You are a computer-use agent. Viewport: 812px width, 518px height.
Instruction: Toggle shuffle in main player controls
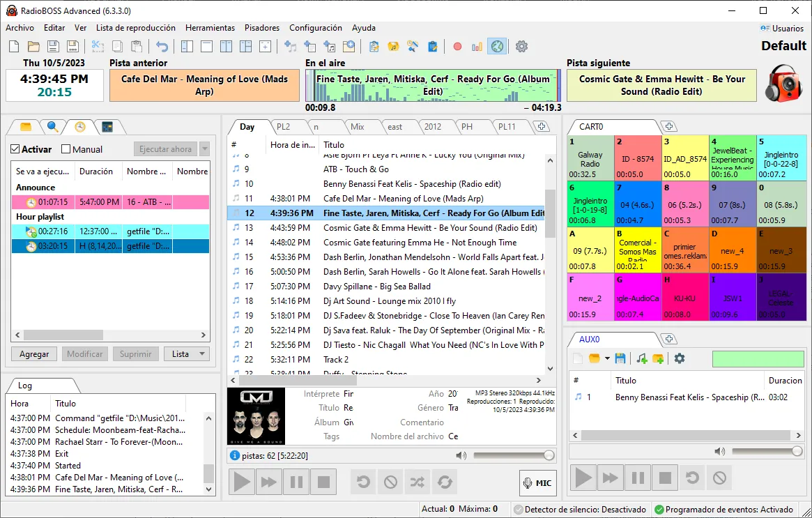(x=418, y=482)
